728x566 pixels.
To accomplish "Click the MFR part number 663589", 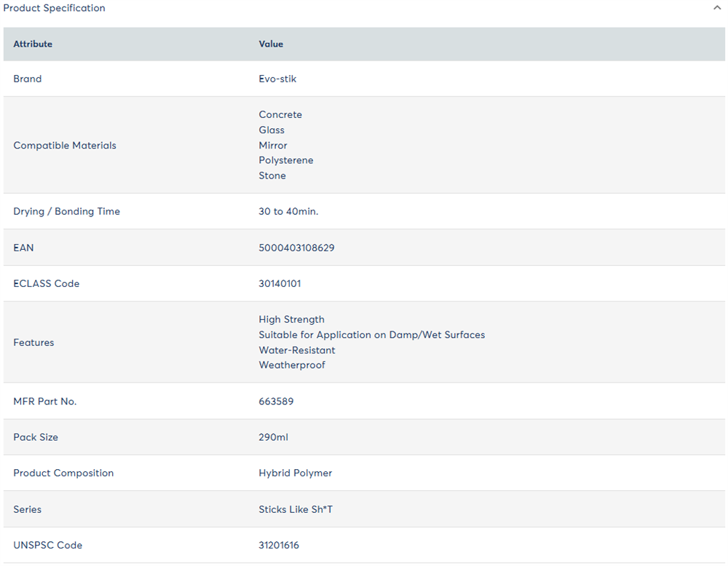I will coord(276,401).
